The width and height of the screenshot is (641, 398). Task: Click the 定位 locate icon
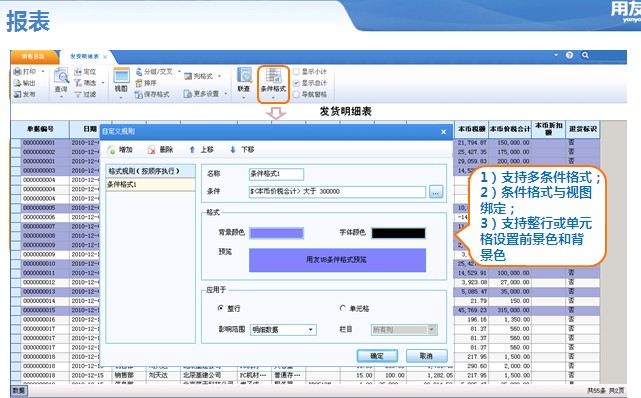pos(78,72)
